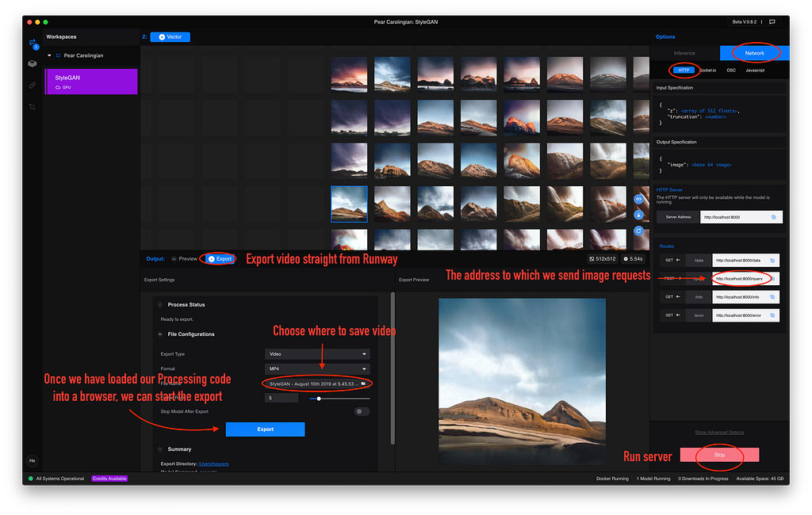
Task: Click the refresh icon beside image grid
Action: (638, 231)
